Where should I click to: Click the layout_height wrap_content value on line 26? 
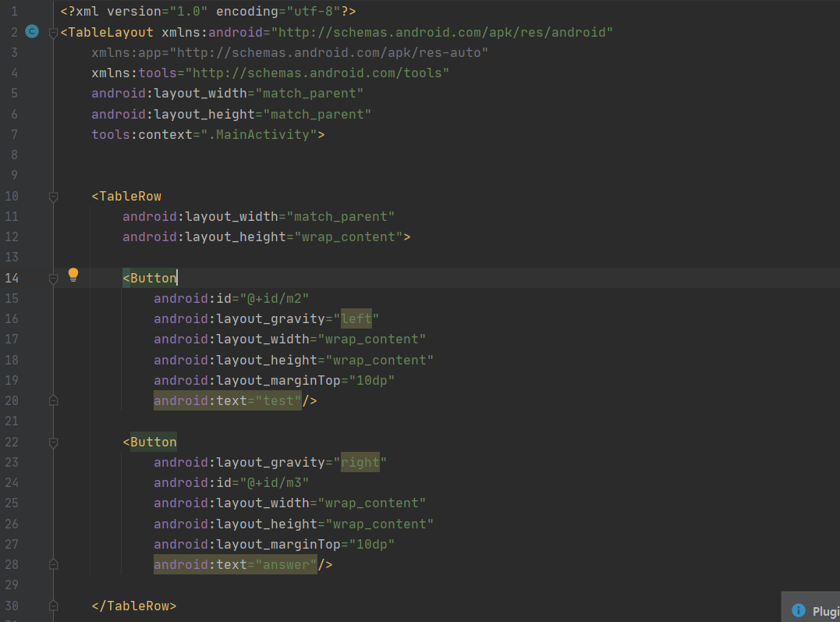(x=379, y=524)
